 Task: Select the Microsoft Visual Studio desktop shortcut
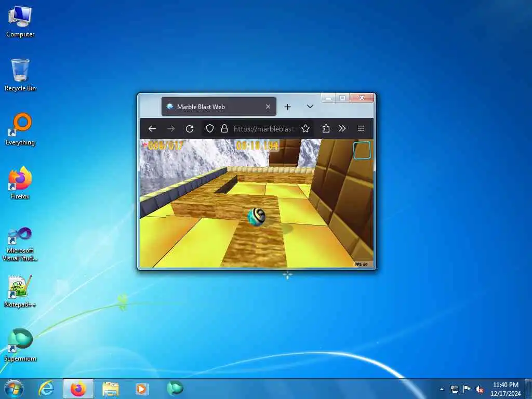click(x=20, y=244)
